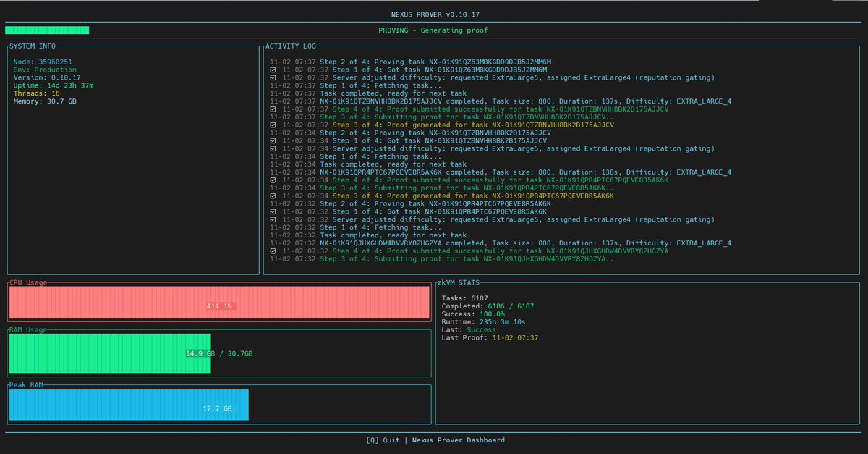Screen dimensions: 868x454
Task: Click the green proving progress bar at top
Action: pyautogui.click(x=47, y=30)
